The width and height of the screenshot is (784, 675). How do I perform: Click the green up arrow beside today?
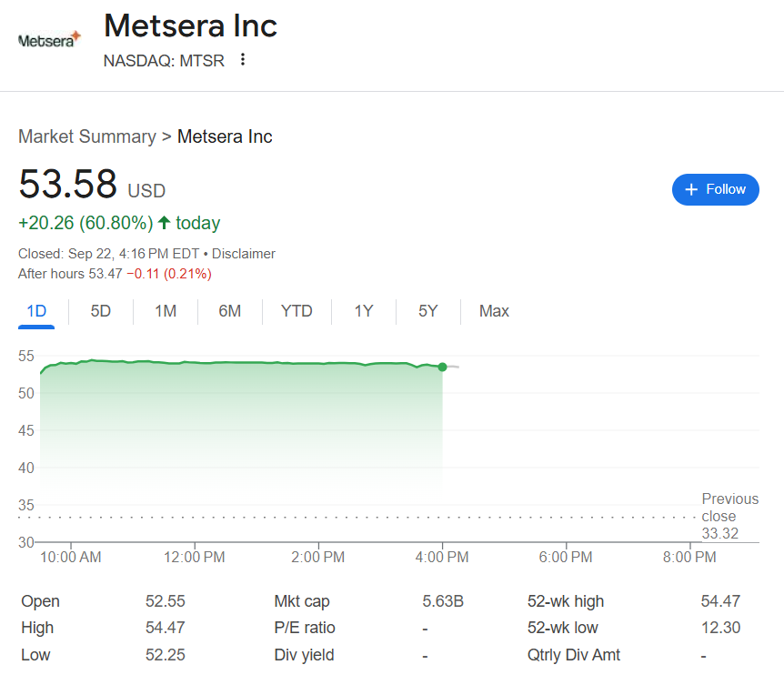pyautogui.click(x=164, y=223)
